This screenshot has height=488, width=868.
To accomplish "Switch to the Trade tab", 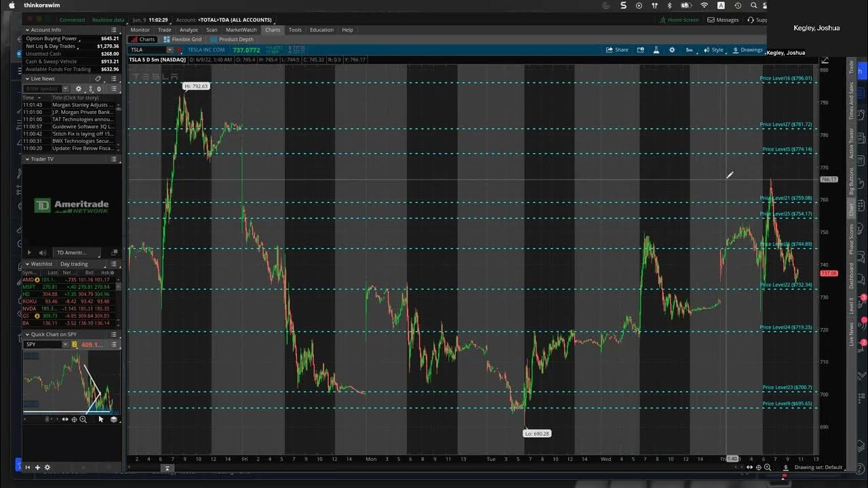I will [165, 30].
